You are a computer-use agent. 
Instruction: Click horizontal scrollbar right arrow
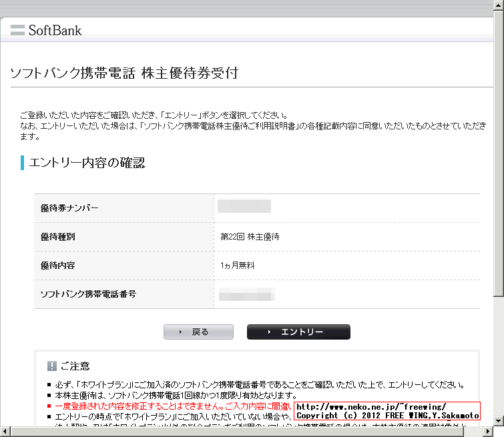(x=488, y=431)
